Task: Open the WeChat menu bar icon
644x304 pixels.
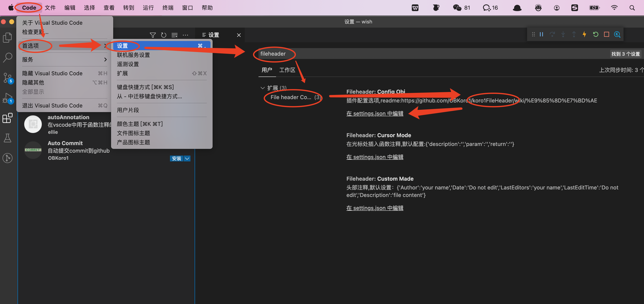Action: pyautogui.click(x=457, y=8)
